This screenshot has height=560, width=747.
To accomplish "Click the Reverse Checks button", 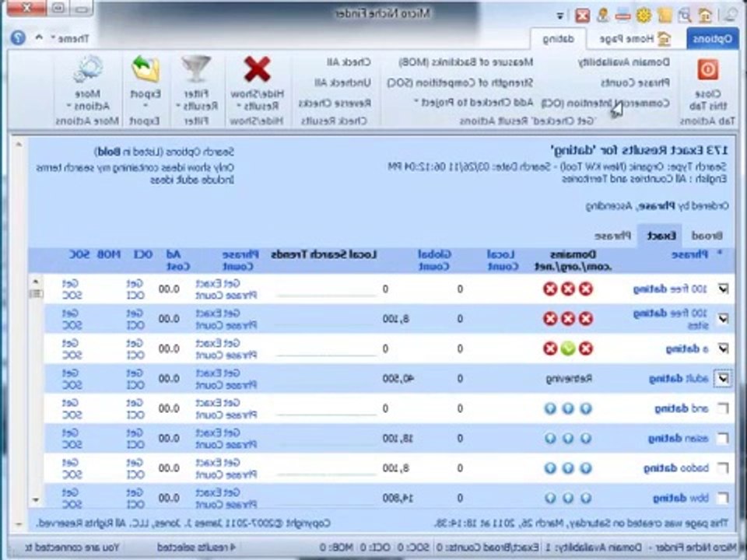I will pyautogui.click(x=335, y=103).
